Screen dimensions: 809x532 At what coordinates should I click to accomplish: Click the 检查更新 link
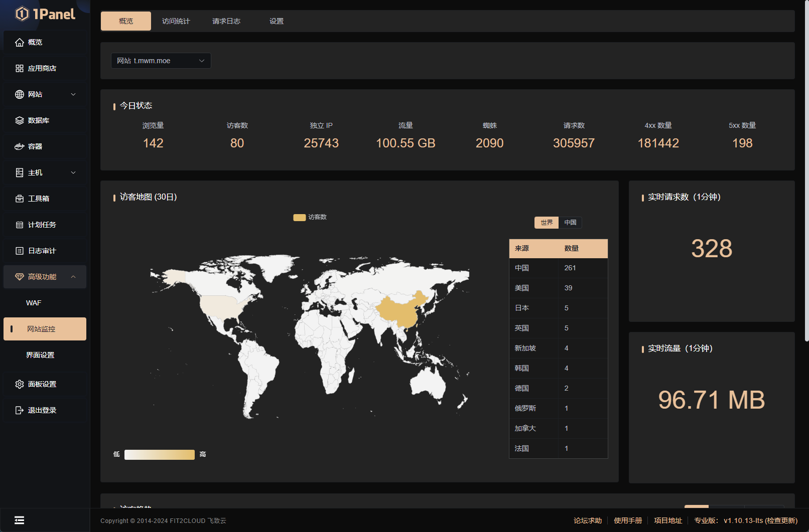[x=781, y=520]
